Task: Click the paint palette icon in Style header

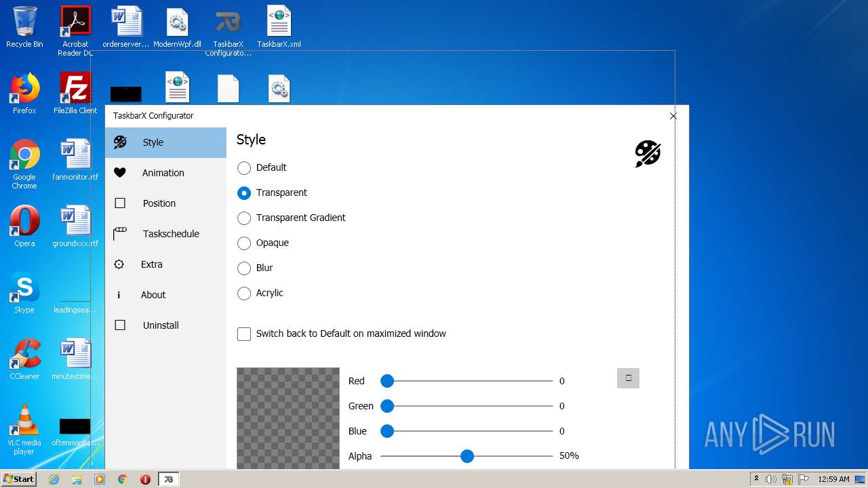Action: 648,154
